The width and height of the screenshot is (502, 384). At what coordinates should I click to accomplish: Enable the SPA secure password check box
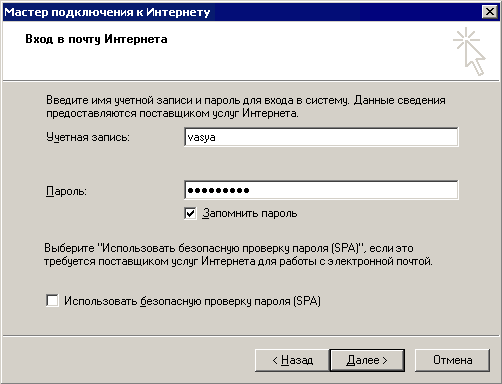[52, 301]
